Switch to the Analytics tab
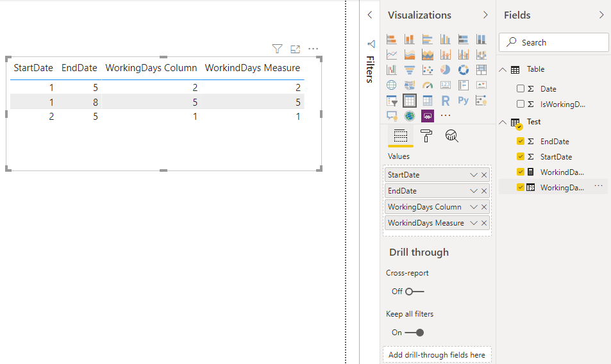Viewport: 611px width, 364px height. pyautogui.click(x=451, y=136)
